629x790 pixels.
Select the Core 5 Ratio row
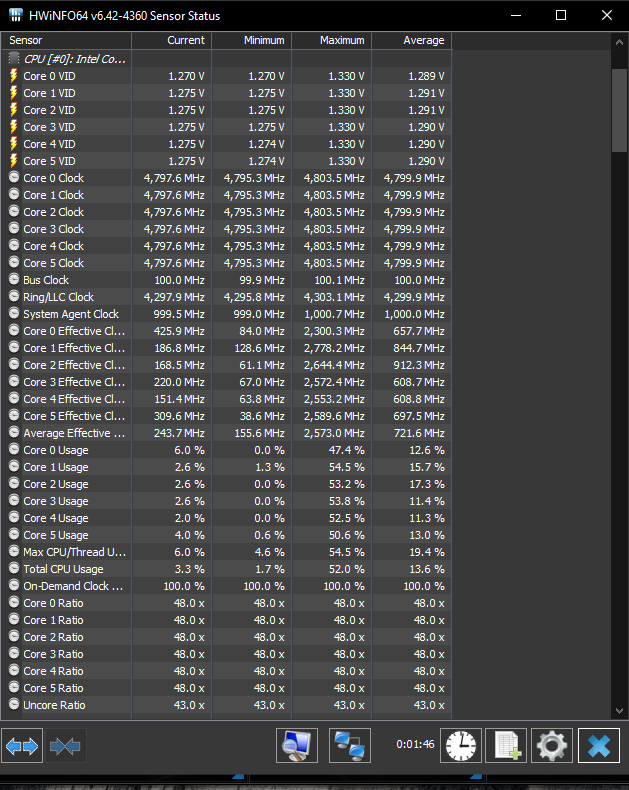pos(226,688)
